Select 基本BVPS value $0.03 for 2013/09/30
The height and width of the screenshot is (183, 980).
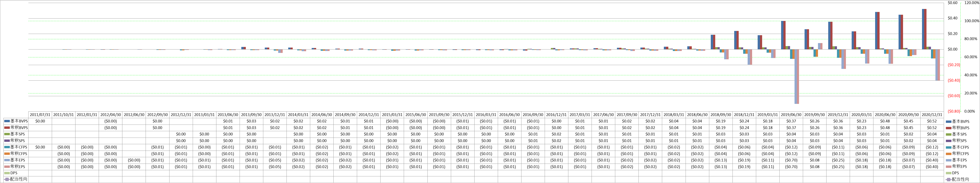[x=251, y=121]
